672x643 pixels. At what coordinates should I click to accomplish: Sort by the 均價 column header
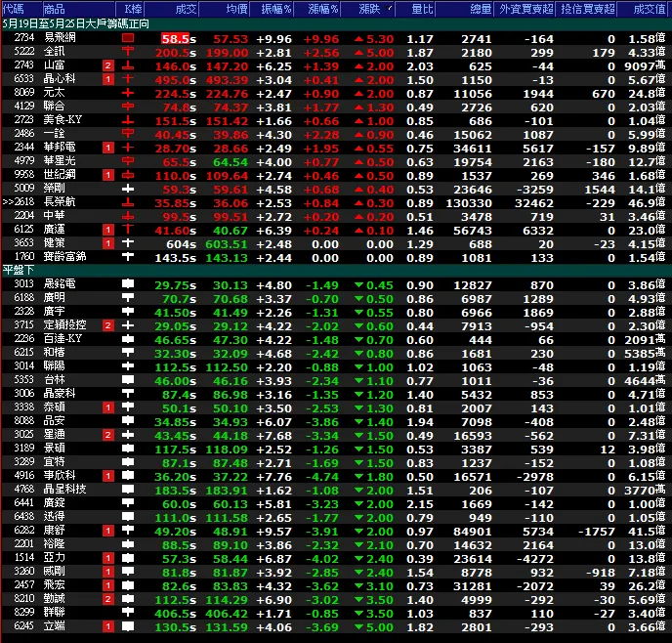(225, 9)
